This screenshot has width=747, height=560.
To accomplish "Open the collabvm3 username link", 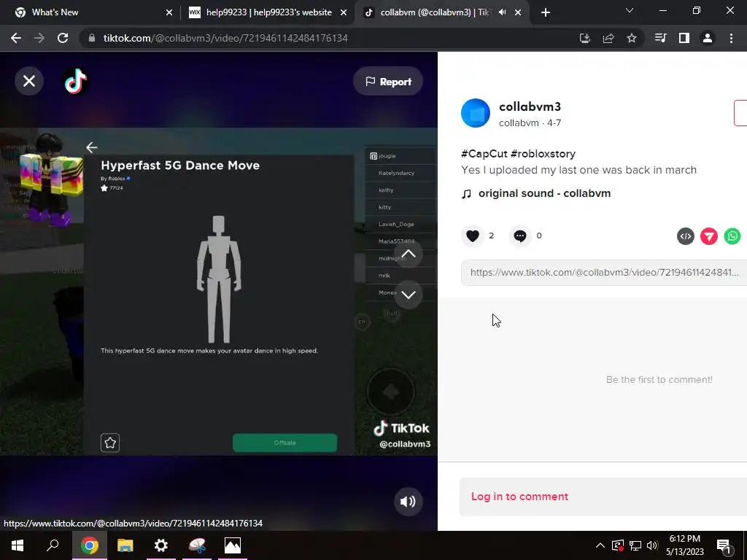I will (x=530, y=106).
